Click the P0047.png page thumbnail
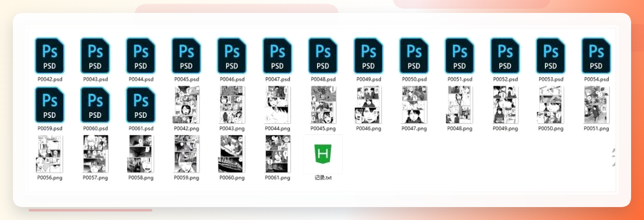This screenshot has height=220, width=644. tap(414, 105)
